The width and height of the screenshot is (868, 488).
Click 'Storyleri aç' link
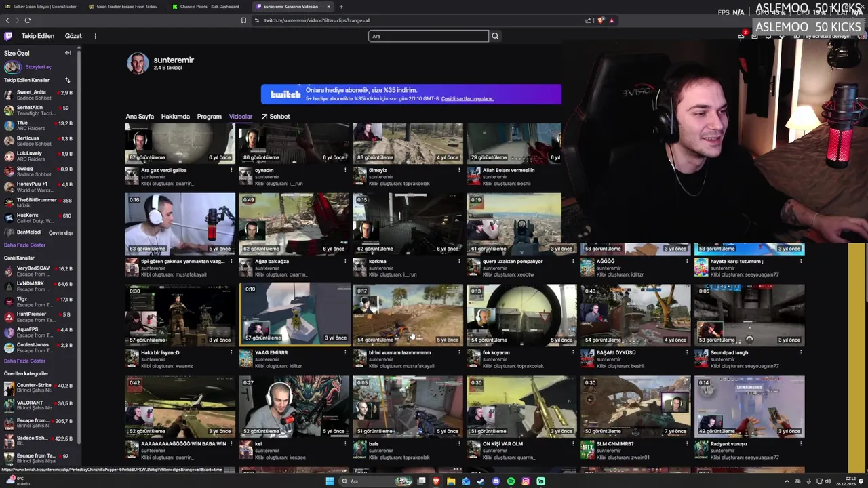pos(38,67)
